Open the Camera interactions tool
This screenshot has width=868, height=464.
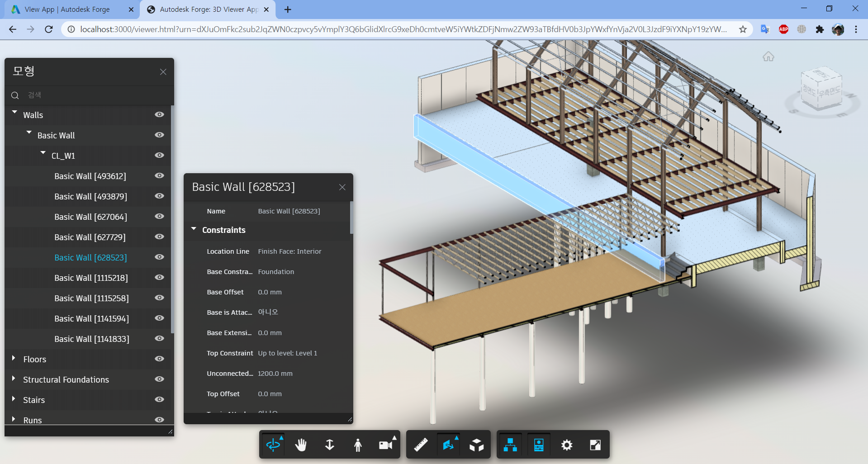tap(385, 445)
